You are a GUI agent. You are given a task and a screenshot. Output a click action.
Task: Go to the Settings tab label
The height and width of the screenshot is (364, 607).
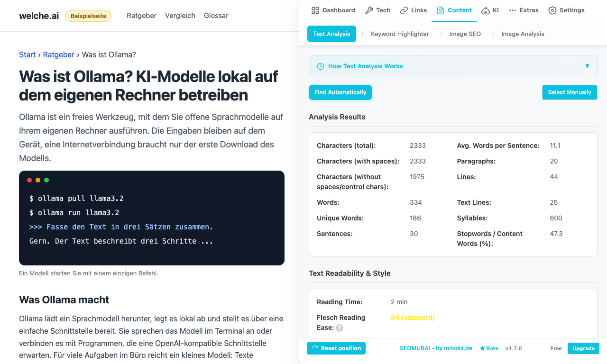(572, 10)
